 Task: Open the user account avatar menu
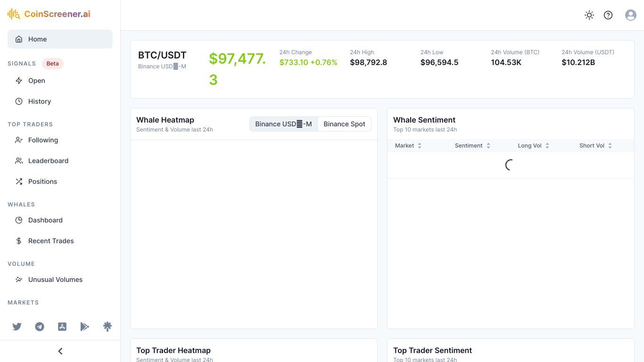pyautogui.click(x=631, y=15)
